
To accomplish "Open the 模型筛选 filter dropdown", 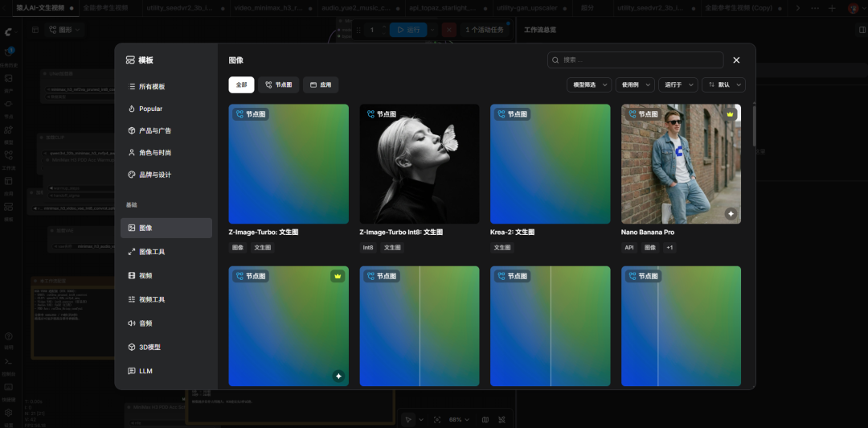I will [589, 84].
